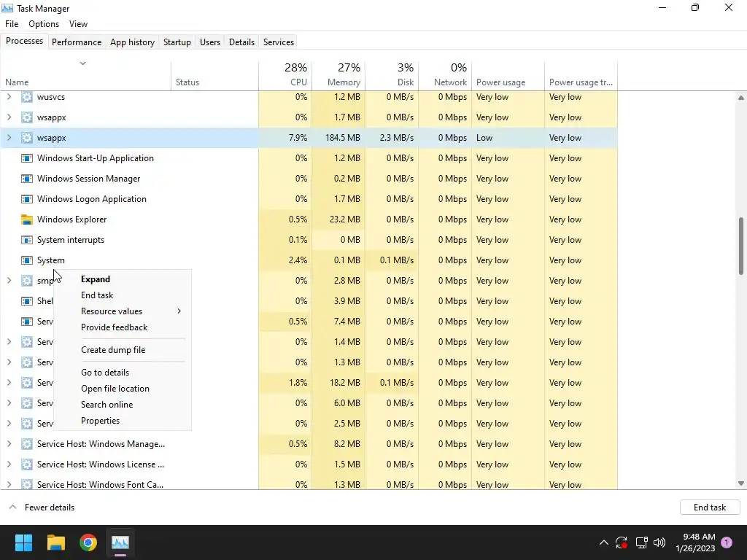Sort by the Power usage column header

point(508,75)
